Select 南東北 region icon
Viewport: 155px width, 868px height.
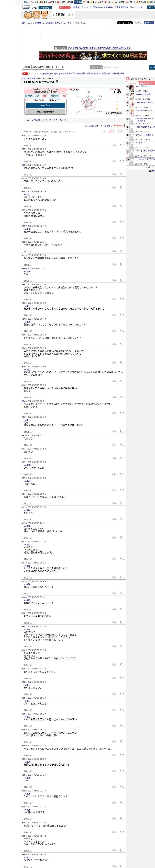pos(52,2)
